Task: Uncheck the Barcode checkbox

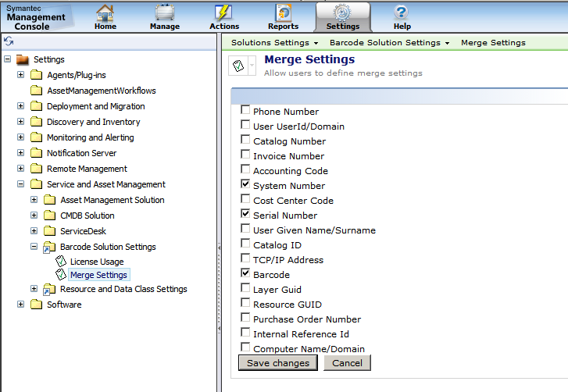Action: (x=245, y=274)
